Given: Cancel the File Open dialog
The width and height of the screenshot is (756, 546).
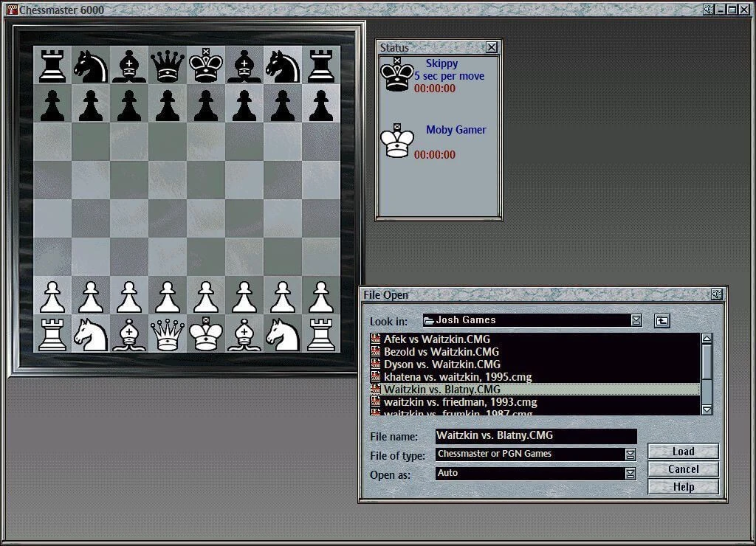Looking at the screenshot, I should click(x=683, y=469).
